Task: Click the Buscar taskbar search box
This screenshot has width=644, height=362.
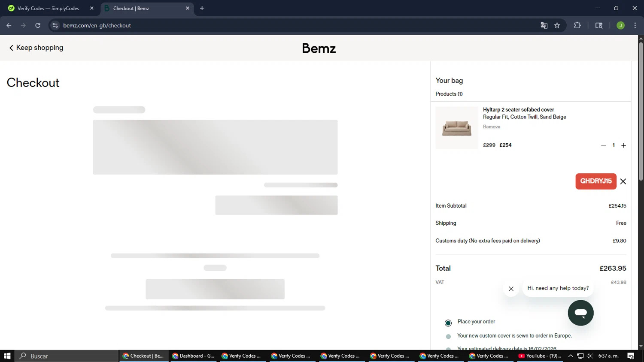Action: click(67, 356)
